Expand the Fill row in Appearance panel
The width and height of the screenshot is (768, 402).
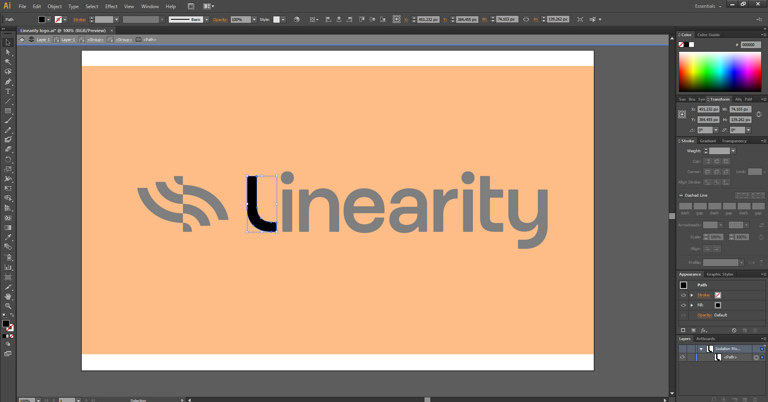pos(692,305)
